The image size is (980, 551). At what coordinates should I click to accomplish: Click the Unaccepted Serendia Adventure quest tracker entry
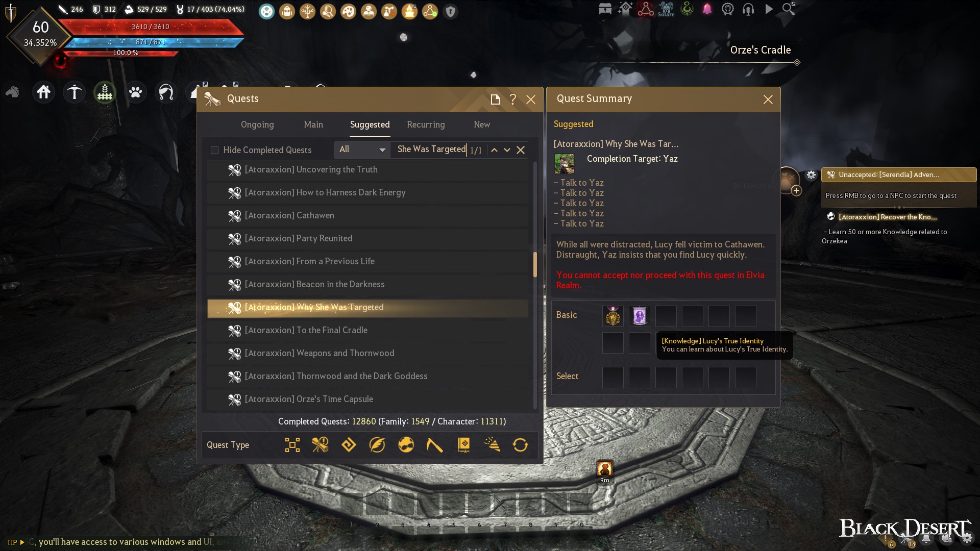point(898,174)
